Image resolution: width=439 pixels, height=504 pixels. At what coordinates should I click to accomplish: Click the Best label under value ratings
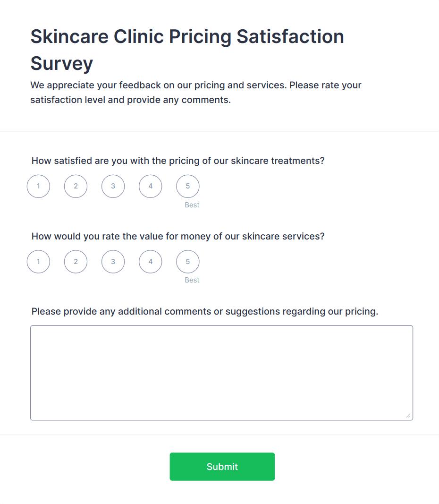(x=192, y=280)
